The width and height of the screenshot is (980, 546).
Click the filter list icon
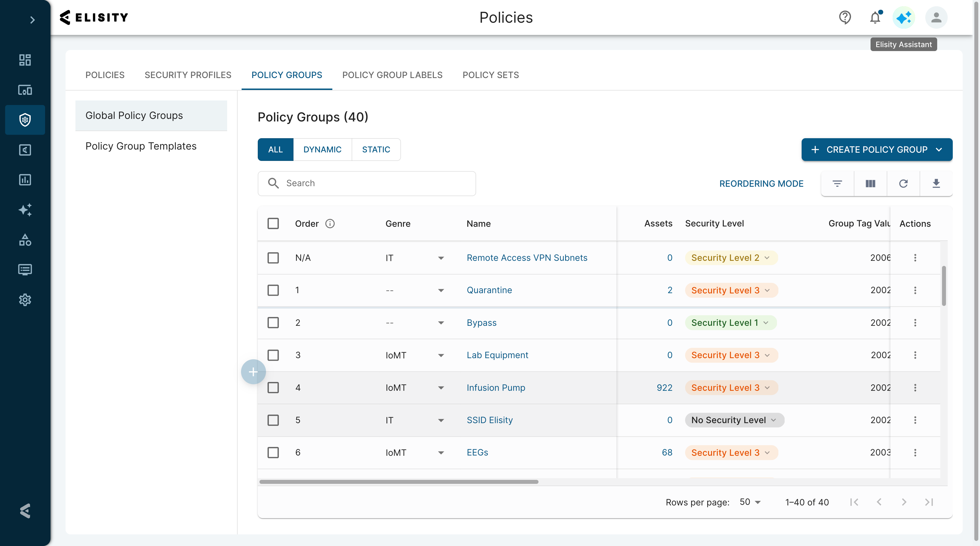click(837, 184)
